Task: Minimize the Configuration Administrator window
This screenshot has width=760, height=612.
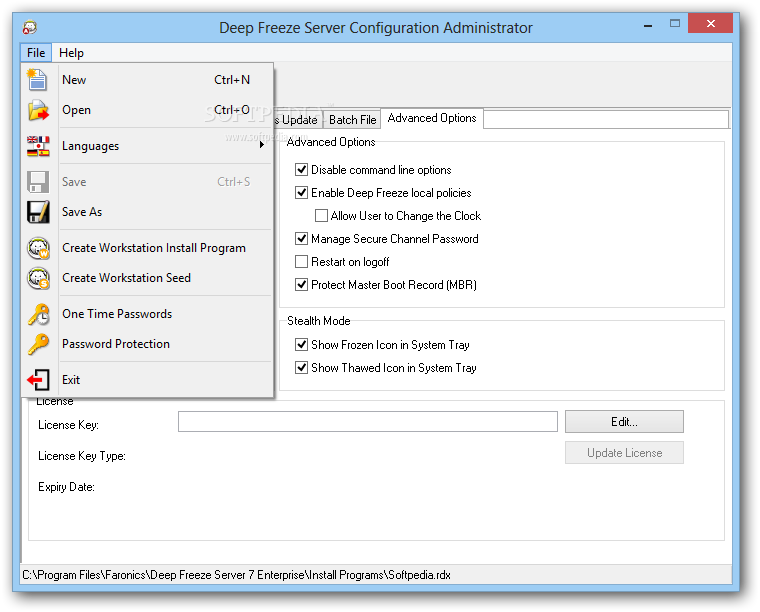Action: 648,24
